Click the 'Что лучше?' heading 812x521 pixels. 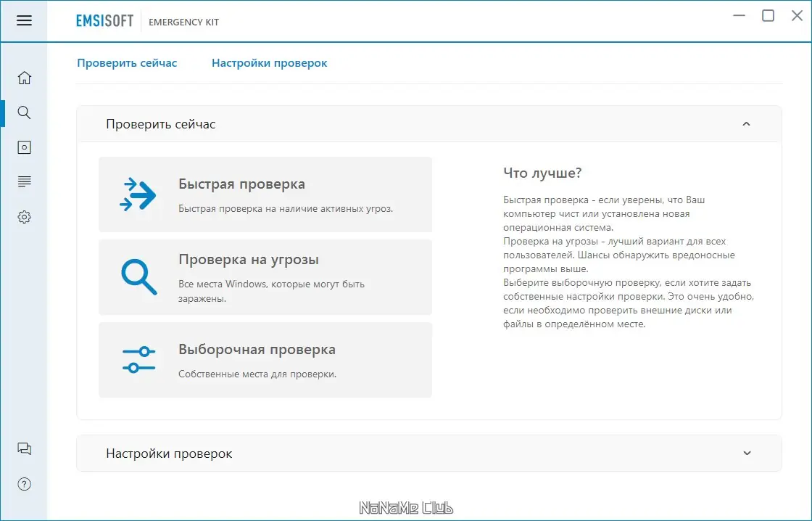coord(542,173)
